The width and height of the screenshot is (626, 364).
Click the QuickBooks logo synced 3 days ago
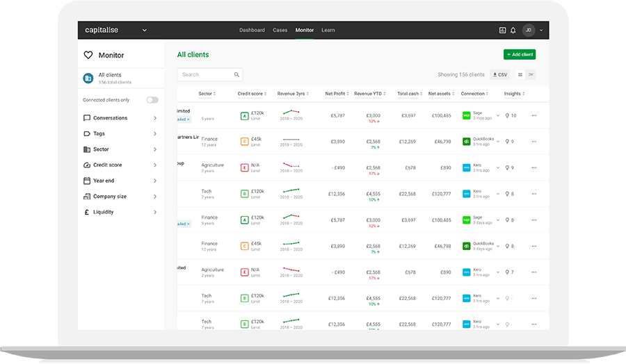(466, 246)
